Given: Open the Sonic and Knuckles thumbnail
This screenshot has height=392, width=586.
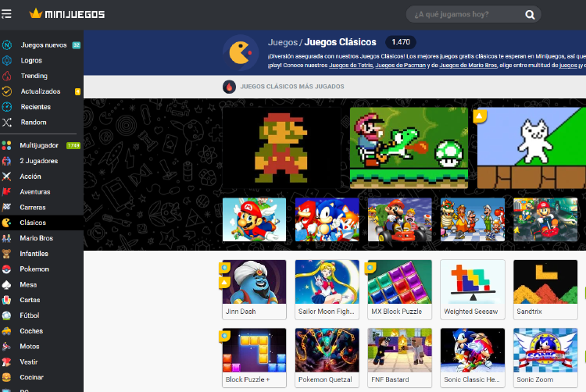Looking at the screenshot, I should [x=327, y=219].
